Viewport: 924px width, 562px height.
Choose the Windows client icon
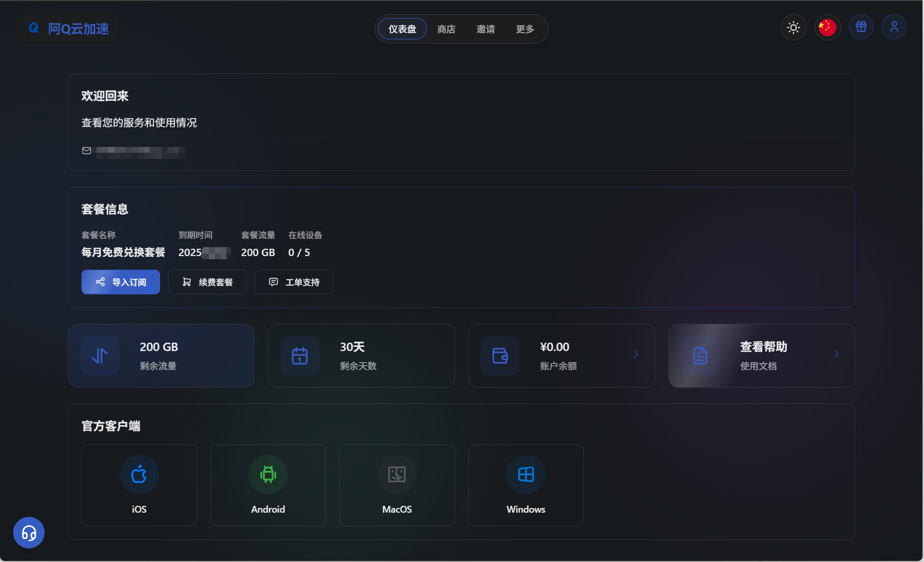526,475
